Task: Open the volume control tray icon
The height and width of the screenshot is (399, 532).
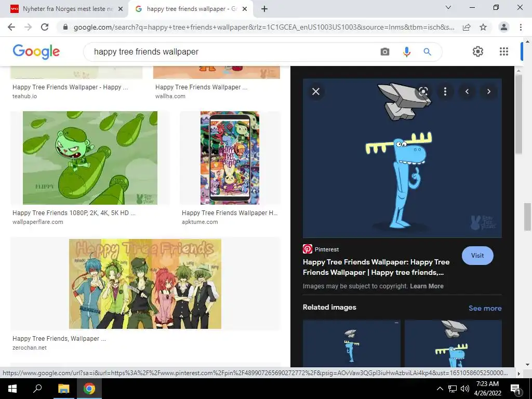Action: (x=465, y=389)
